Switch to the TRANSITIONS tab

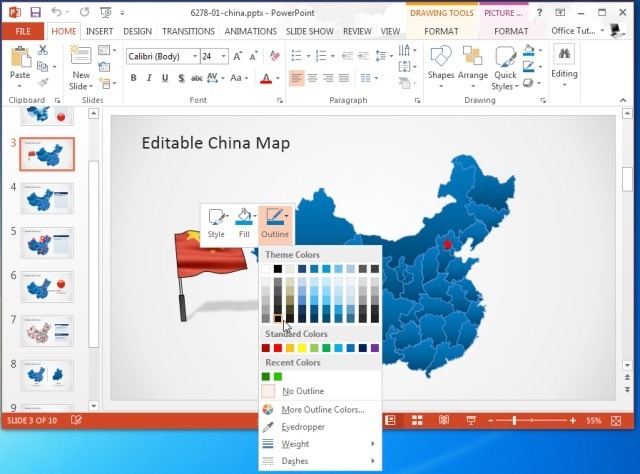[x=188, y=31]
